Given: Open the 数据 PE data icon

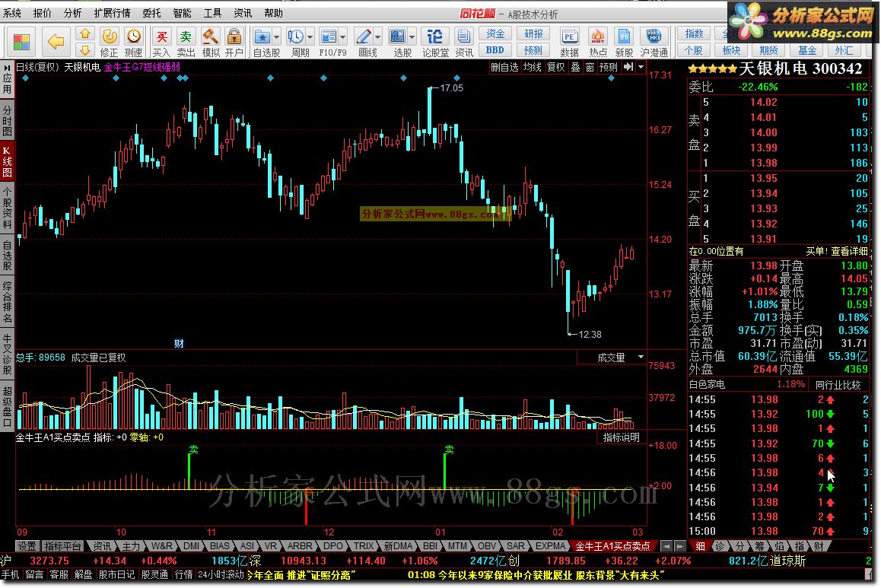Looking at the screenshot, I should 569,42.
